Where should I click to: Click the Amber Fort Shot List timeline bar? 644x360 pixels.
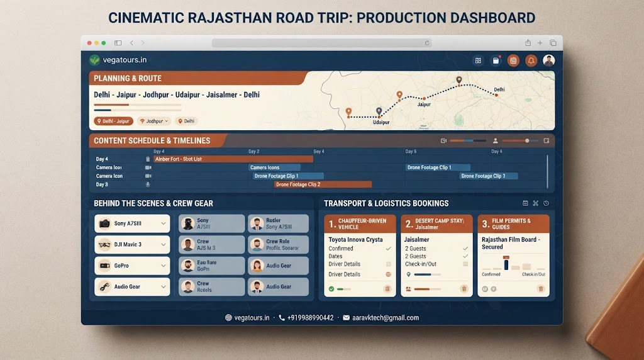(x=233, y=159)
